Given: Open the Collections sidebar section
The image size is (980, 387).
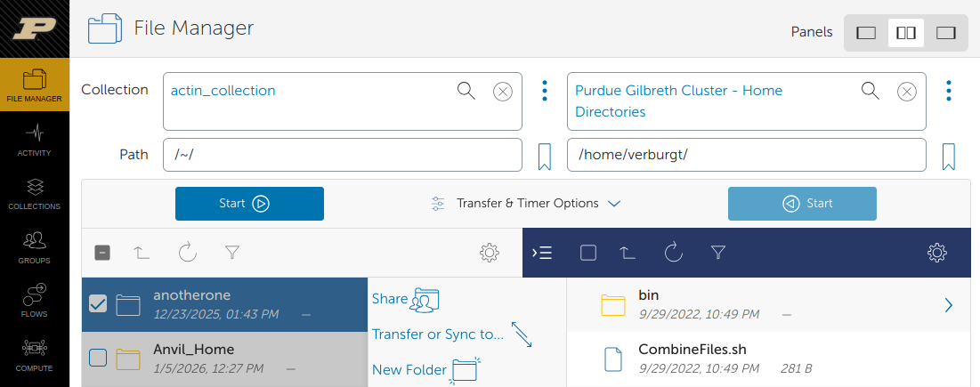Looking at the screenshot, I should point(35,194).
